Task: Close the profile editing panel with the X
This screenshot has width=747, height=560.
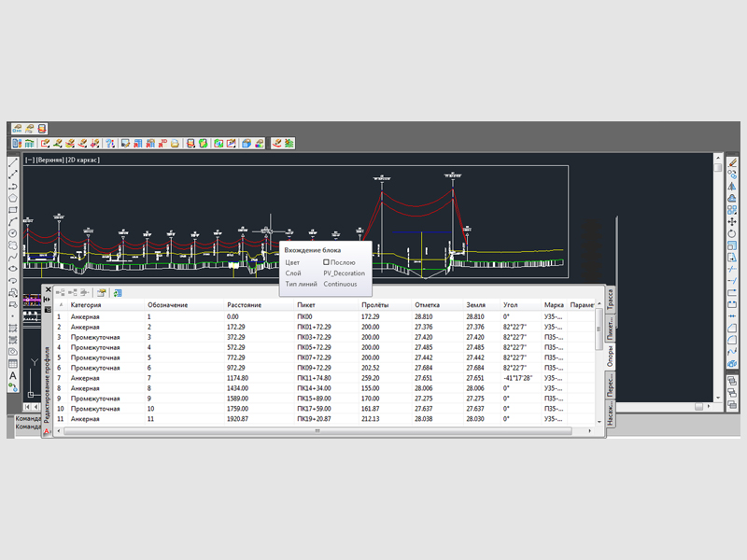Action: 48,289
